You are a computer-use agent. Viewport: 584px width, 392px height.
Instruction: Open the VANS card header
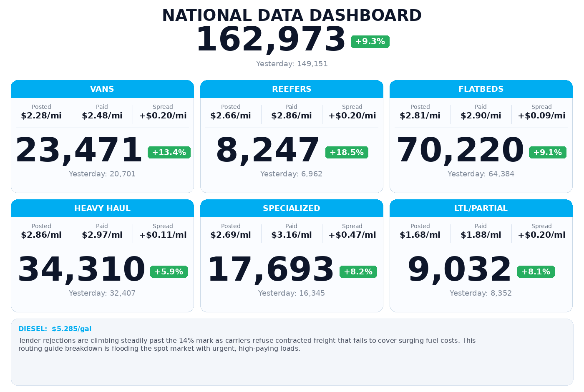(x=102, y=89)
